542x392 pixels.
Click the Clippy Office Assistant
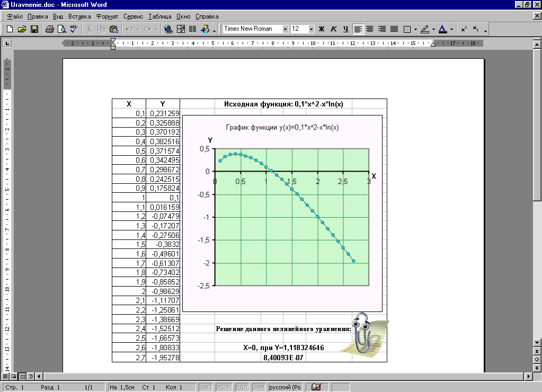coord(364,334)
